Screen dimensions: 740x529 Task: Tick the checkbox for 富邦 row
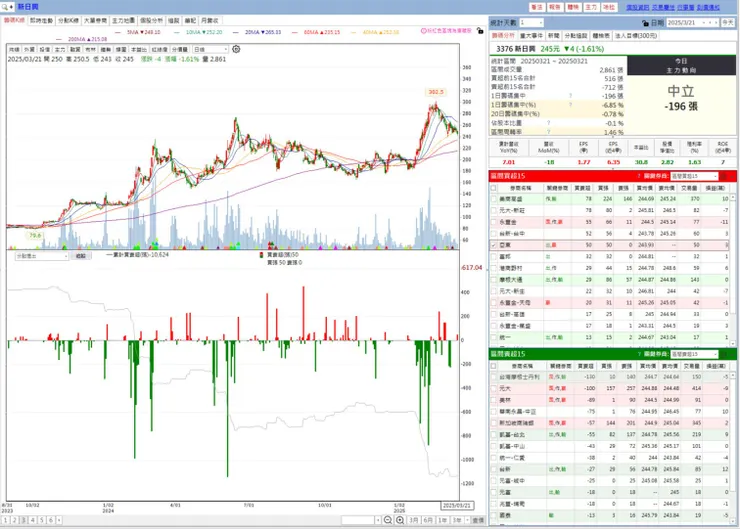click(494, 257)
